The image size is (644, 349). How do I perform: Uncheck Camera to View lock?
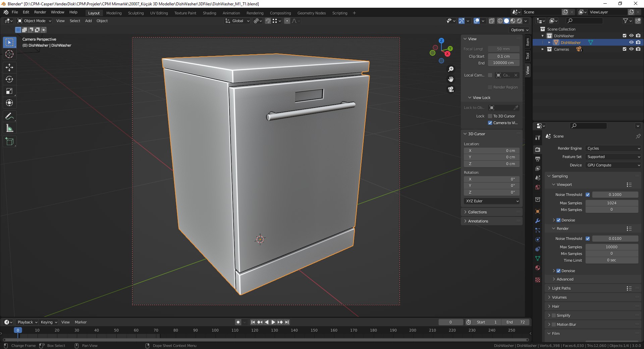(490, 123)
